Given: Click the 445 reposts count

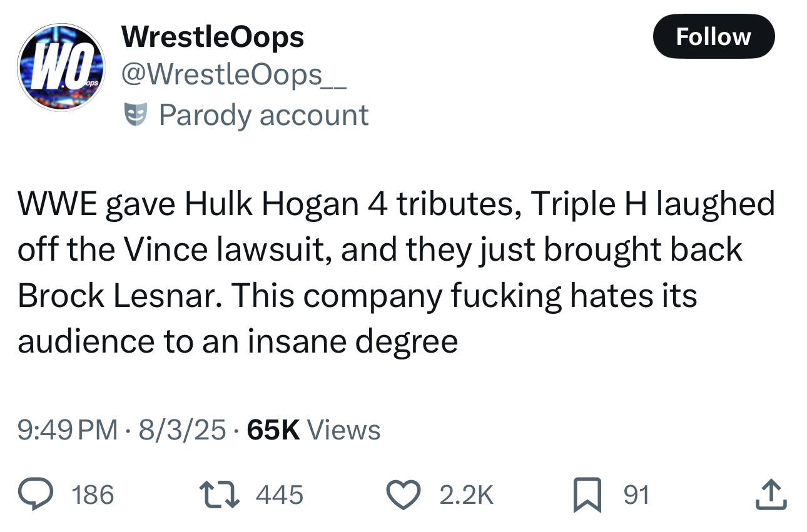Looking at the screenshot, I should point(280,495).
